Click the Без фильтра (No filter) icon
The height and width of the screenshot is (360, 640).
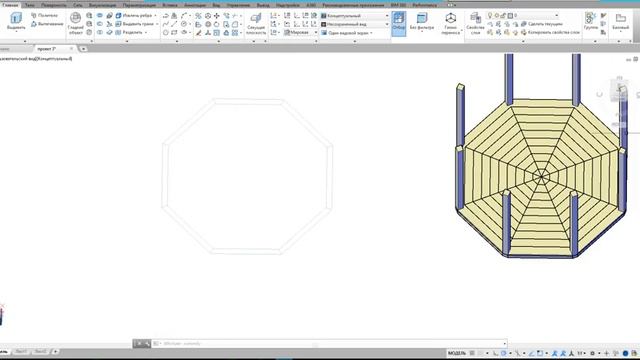[x=422, y=21]
